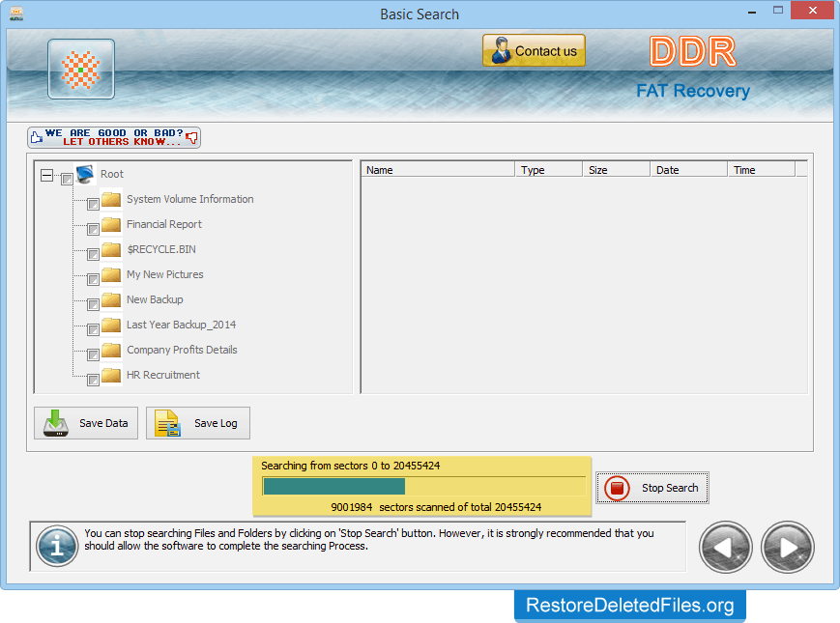Image resolution: width=840 pixels, height=623 pixels.
Task: Click the app icon in title bar
Action: tap(16, 14)
